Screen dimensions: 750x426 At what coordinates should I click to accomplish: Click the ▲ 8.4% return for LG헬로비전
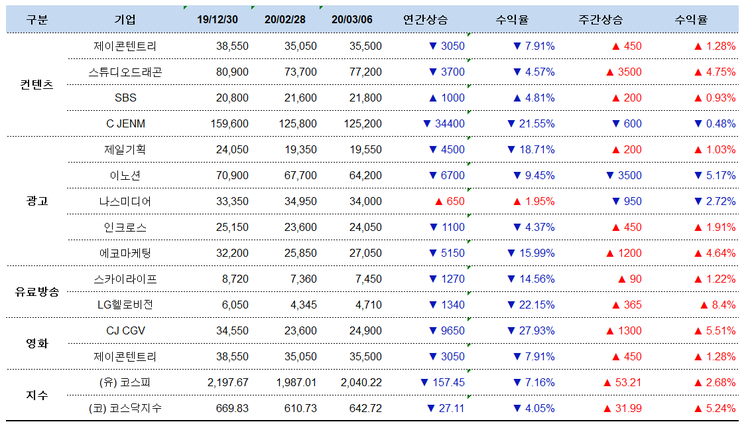click(x=717, y=305)
